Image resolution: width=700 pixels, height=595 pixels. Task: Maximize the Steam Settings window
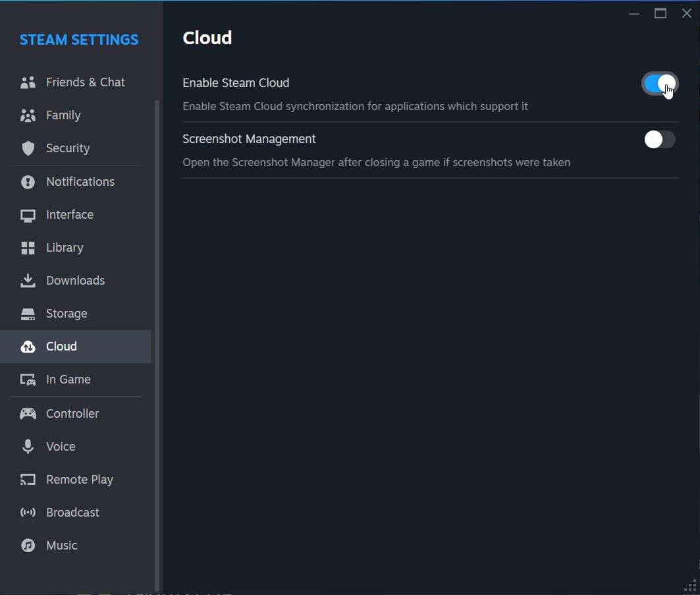click(x=660, y=14)
